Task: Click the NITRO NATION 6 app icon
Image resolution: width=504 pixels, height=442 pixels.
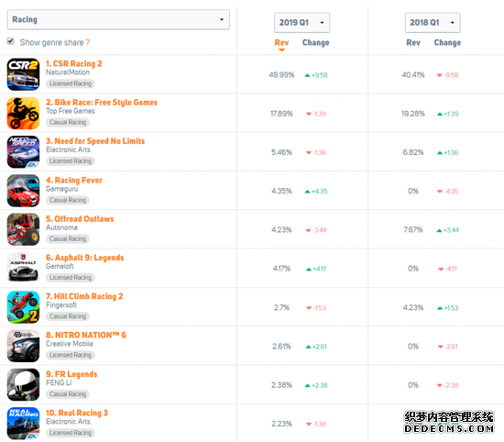Action: 24,346
